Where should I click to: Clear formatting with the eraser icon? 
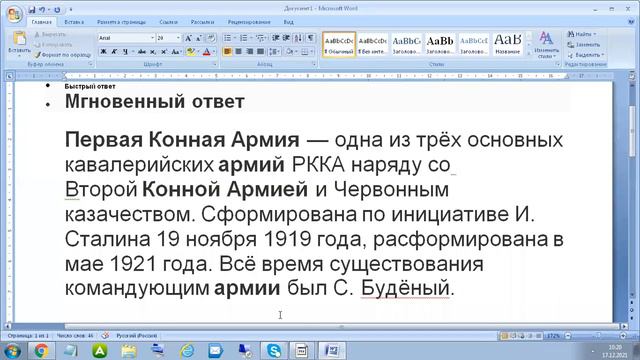(211, 38)
